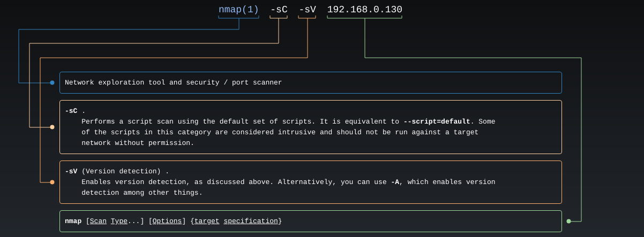Viewport: 644px width, 237px height.
Task: Click the orange connector dot beside -sV box
Action: point(52,182)
